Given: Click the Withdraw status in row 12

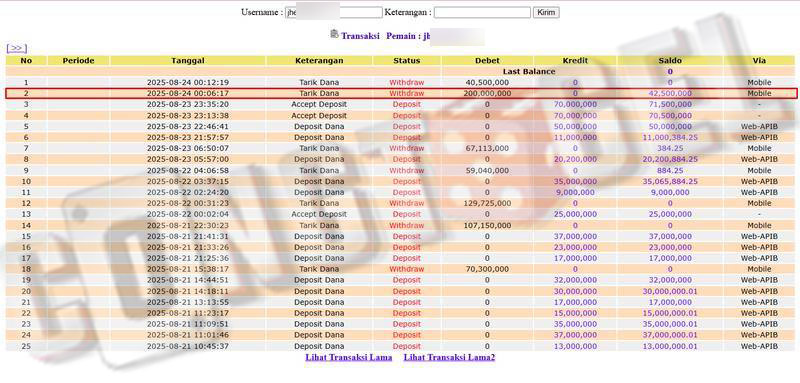Looking at the screenshot, I should point(407,203).
